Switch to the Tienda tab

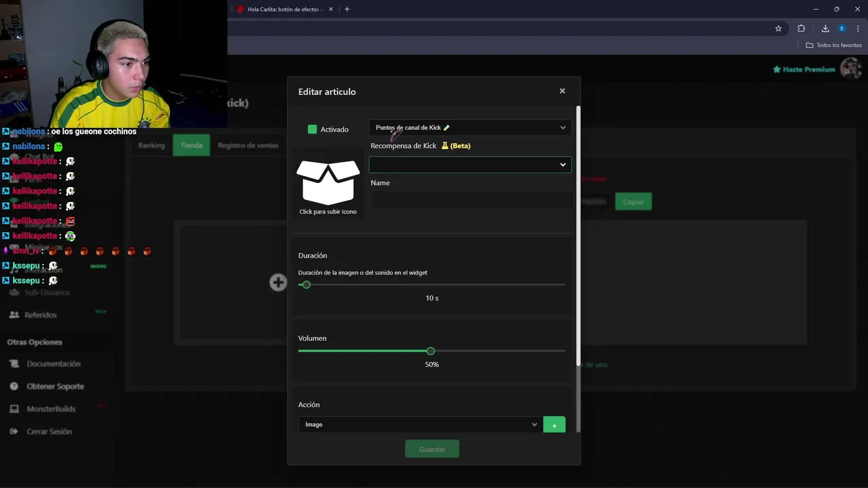pos(191,145)
